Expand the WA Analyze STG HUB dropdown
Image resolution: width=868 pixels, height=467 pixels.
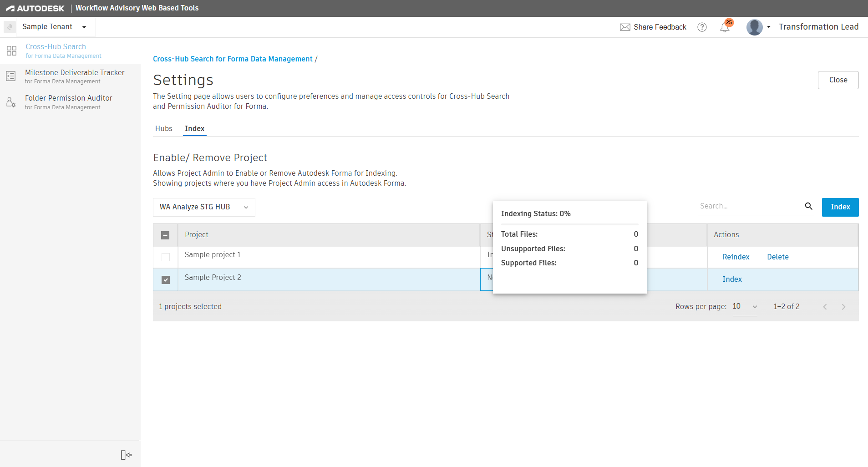click(x=204, y=207)
